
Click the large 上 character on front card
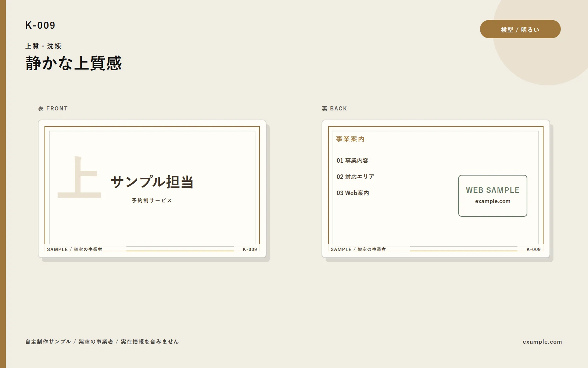click(79, 178)
